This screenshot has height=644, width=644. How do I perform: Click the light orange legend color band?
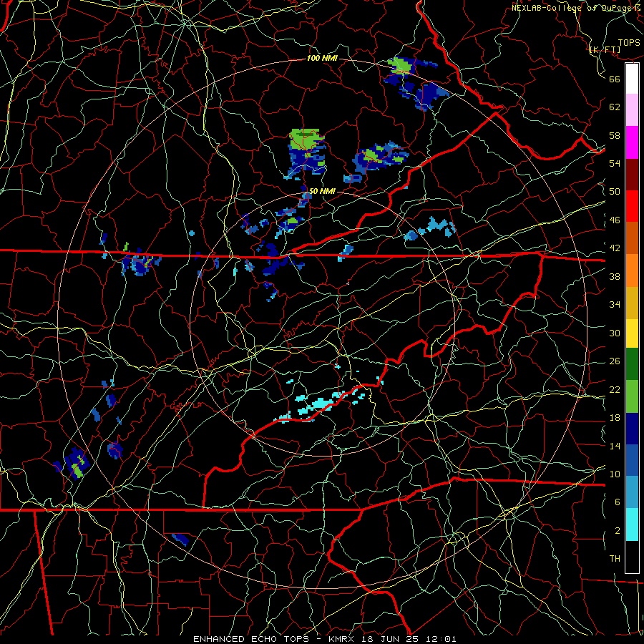632,270
